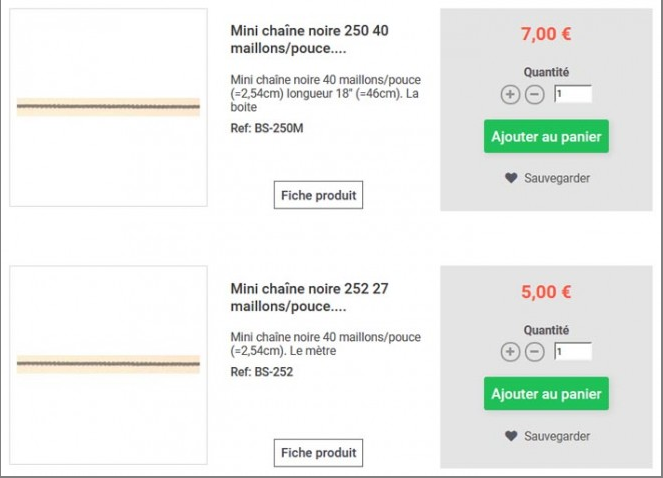Focus quantity field of first product
Viewport: 663px width, 478px height.
pos(573,94)
